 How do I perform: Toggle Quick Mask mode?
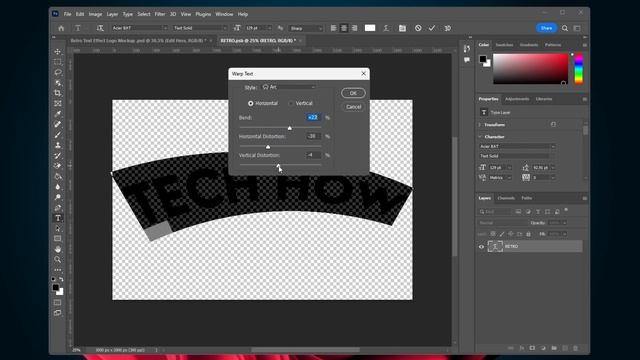pos(58,303)
